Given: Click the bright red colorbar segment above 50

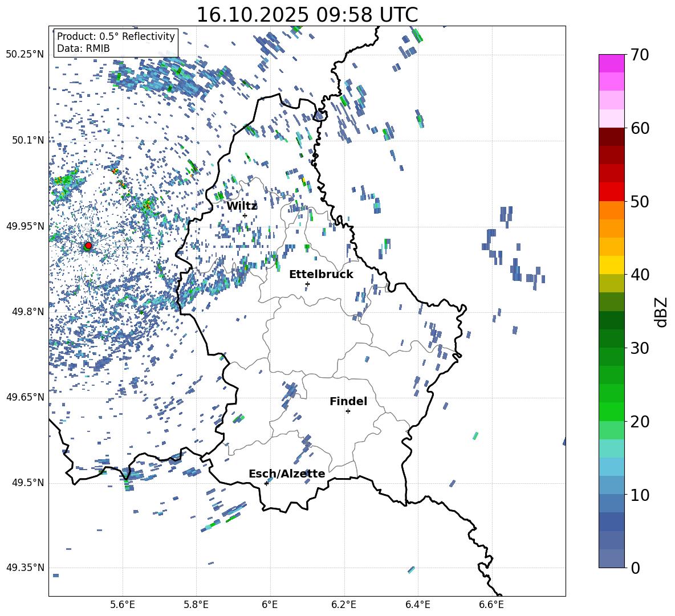Looking at the screenshot, I should coord(611,191).
